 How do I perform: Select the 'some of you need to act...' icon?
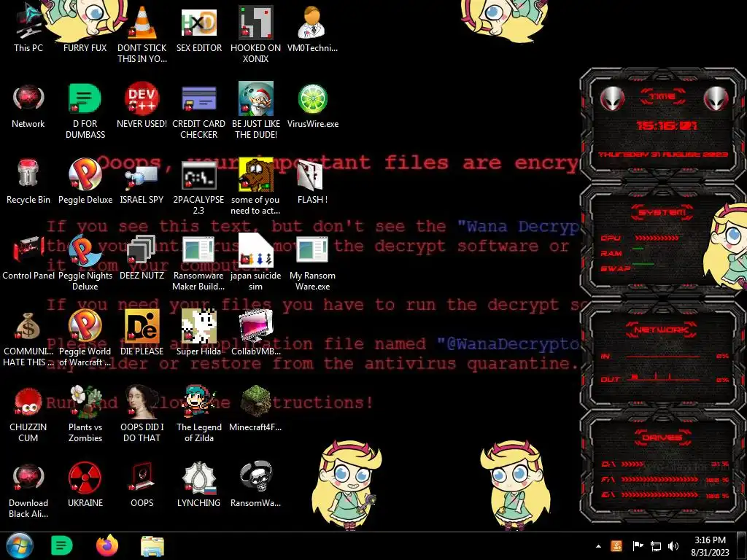(x=256, y=187)
